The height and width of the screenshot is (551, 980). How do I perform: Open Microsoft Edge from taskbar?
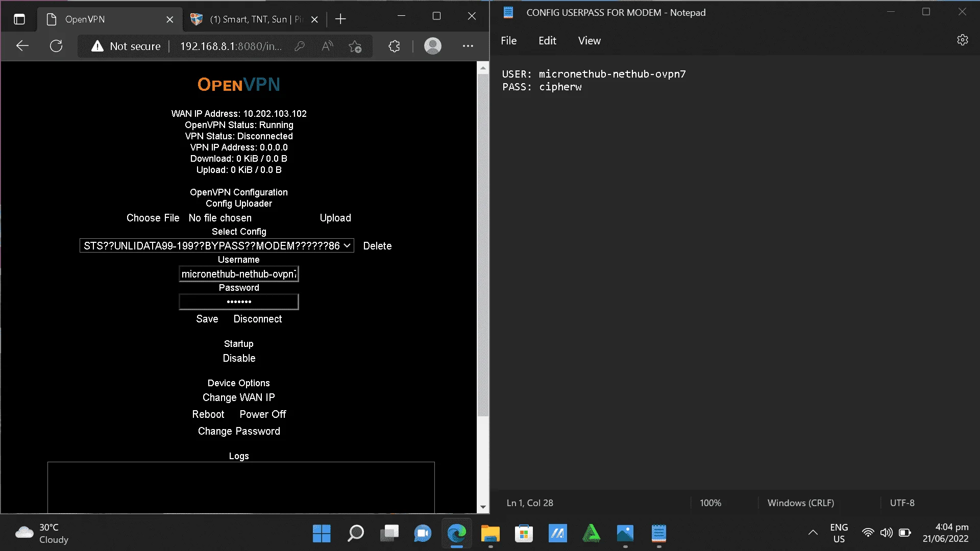(456, 534)
